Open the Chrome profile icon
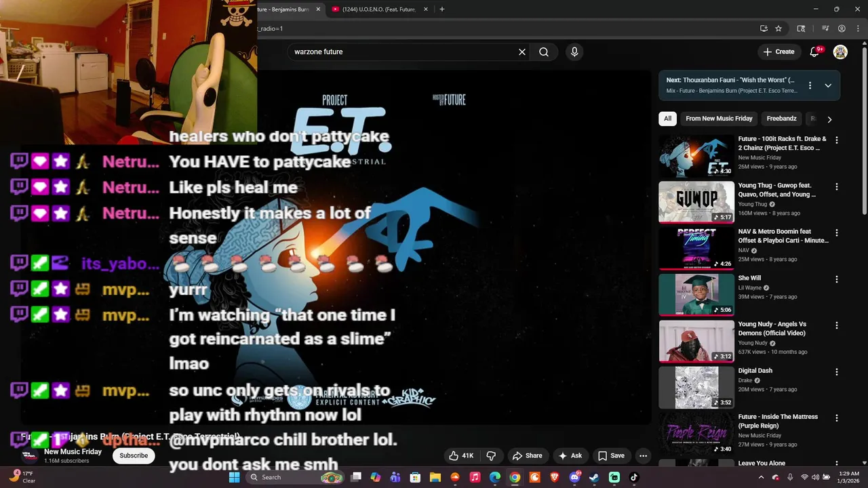The height and width of the screenshot is (488, 868). point(842,28)
